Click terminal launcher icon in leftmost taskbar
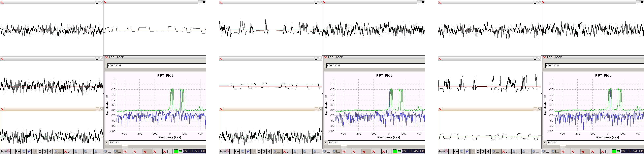 pos(24,151)
